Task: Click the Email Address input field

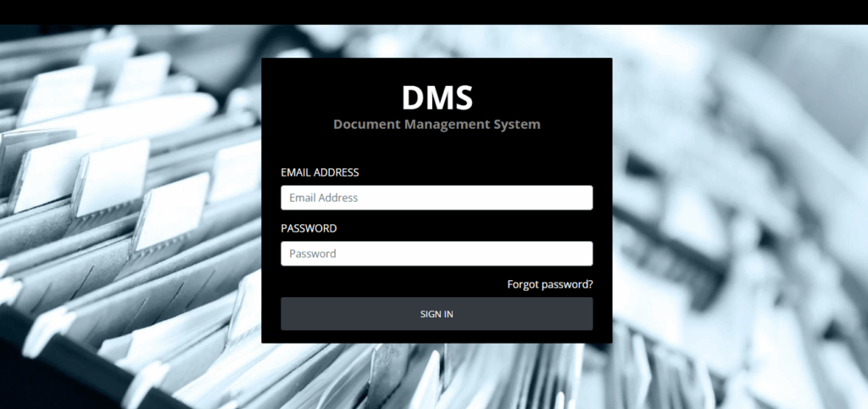Action: pyautogui.click(x=437, y=198)
